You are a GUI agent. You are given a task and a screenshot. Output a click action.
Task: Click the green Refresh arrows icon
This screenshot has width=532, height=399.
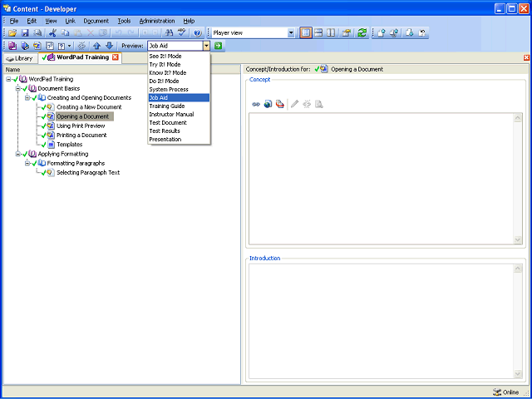tap(362, 33)
